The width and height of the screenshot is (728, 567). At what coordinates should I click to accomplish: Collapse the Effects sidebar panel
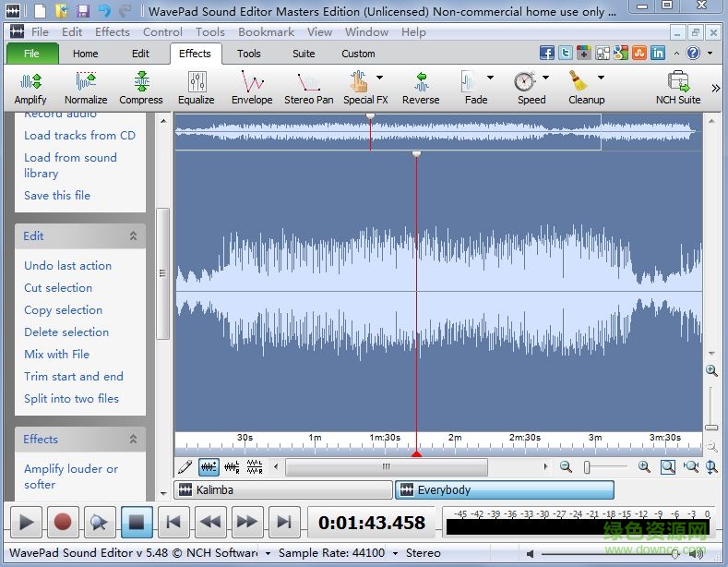pyautogui.click(x=133, y=440)
